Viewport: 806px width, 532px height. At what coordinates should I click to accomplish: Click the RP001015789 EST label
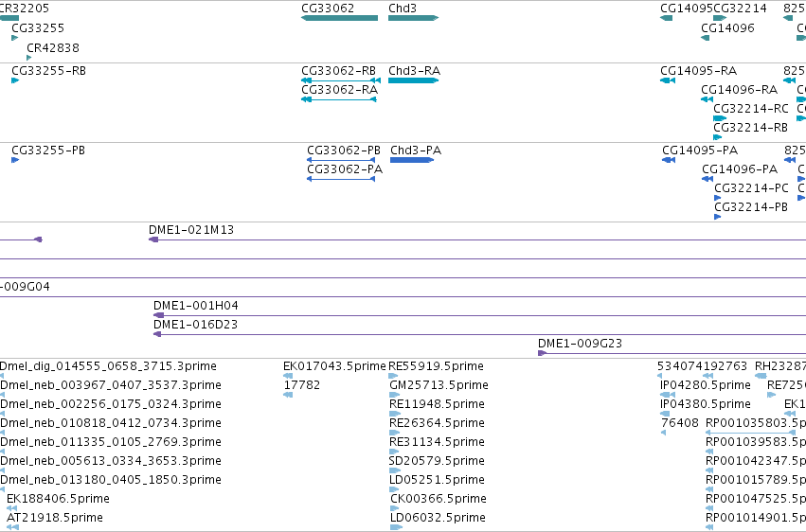(x=756, y=480)
